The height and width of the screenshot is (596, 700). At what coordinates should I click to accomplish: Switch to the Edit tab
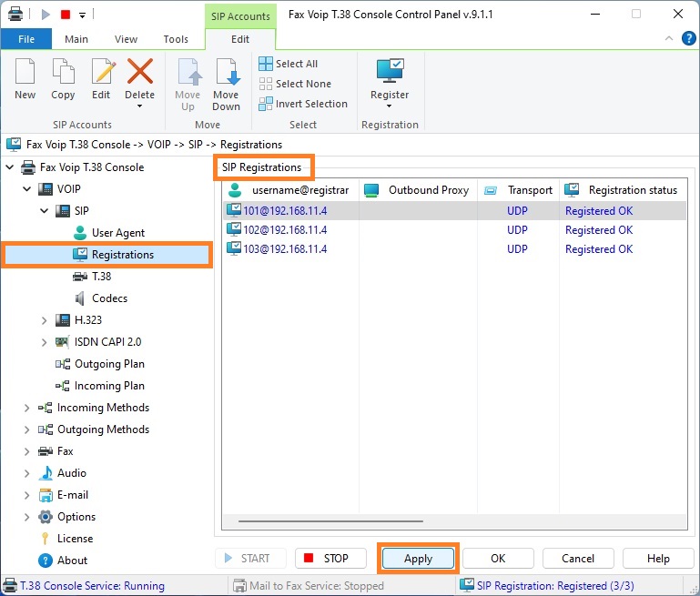click(240, 39)
